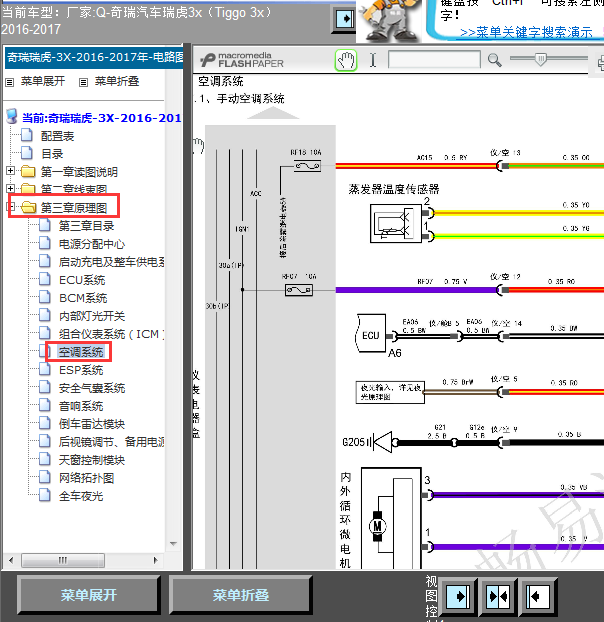Viewport: 604px width, 622px height.
Task: Click the 奇瑞瑞虎-3X-2016-2017年-电路图 header
Action: 94,58
